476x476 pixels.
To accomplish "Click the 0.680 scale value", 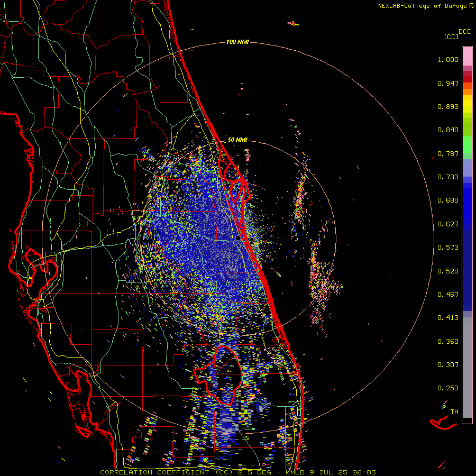I will (x=448, y=200).
